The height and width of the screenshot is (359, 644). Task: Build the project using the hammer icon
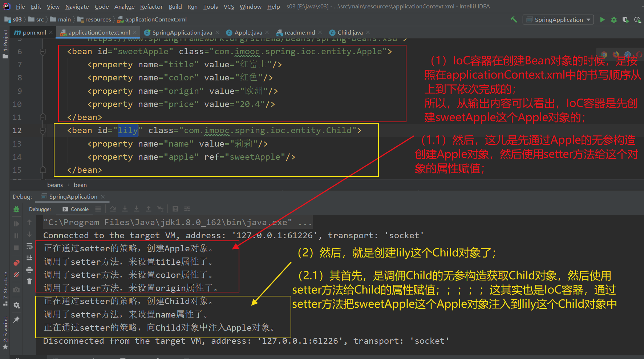[514, 20]
